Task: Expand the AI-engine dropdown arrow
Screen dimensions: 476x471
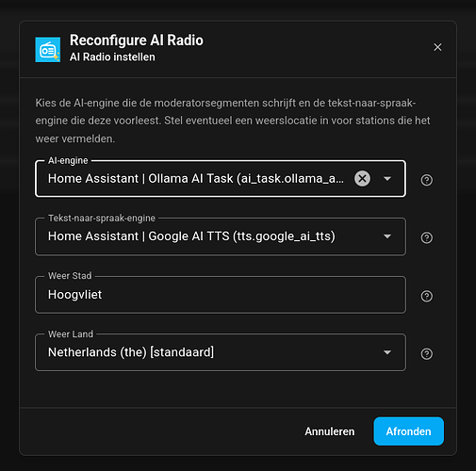Action: point(387,179)
